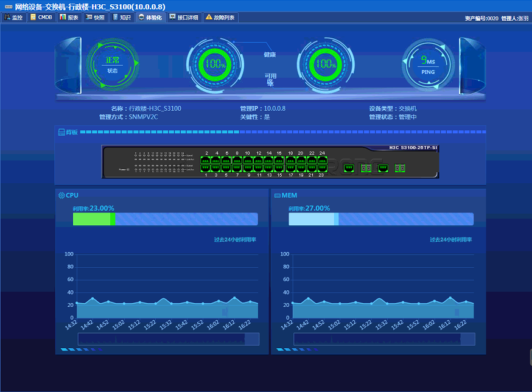Click the CPU utilization progress bar

coord(165,219)
